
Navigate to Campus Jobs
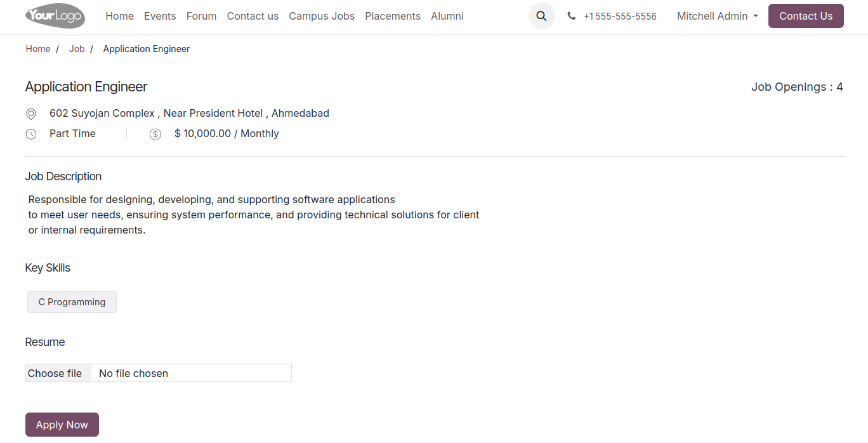(x=322, y=16)
